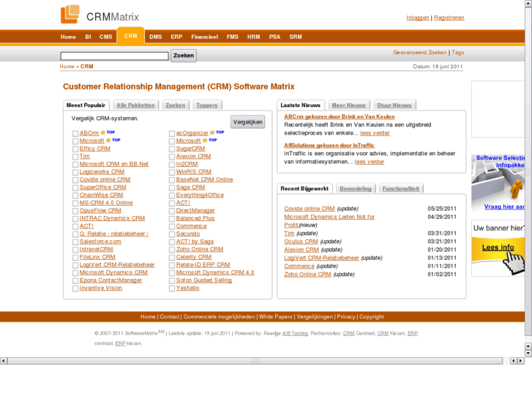Image resolution: width=532 pixels, height=399 pixels.
Task: Click the horizontal scrollbar left arrow
Action: 4,361
